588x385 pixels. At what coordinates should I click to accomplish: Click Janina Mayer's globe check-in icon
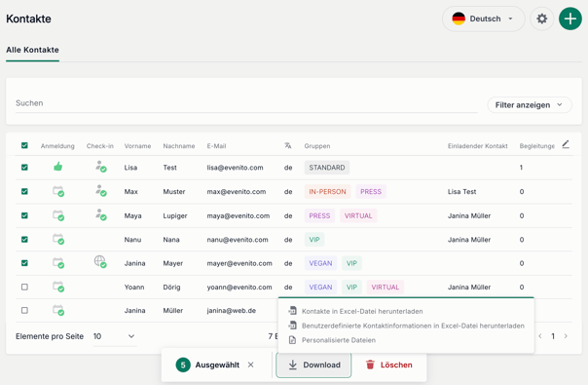pos(100,261)
